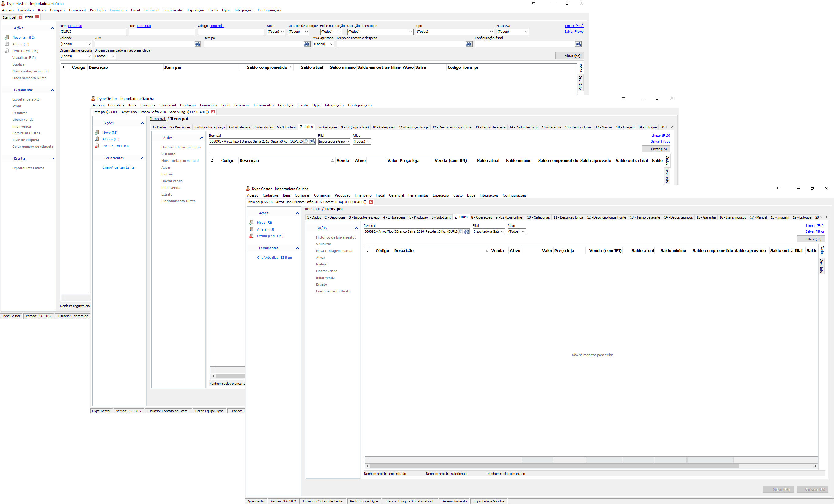Switch to 18 - Imagem tab in 666092 window
The width and height of the screenshot is (834, 504).
tap(780, 217)
